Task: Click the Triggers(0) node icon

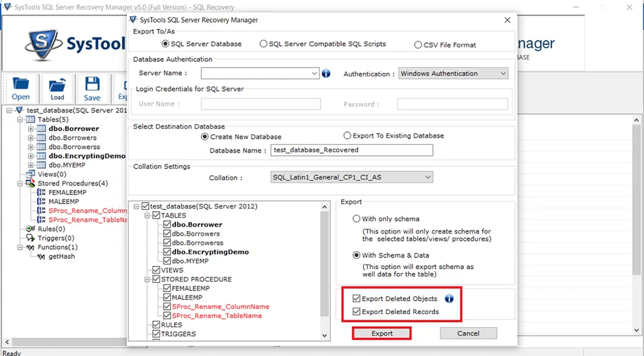Action: 30,238
